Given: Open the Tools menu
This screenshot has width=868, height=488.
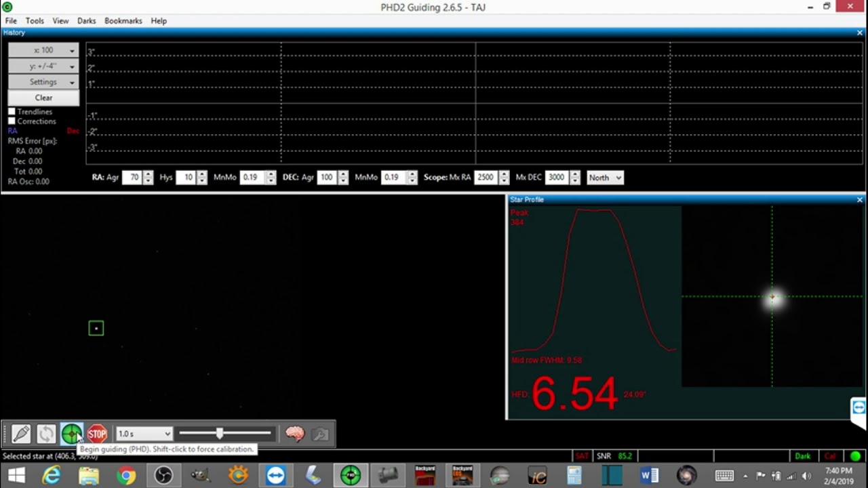Looking at the screenshot, I should coord(35,21).
